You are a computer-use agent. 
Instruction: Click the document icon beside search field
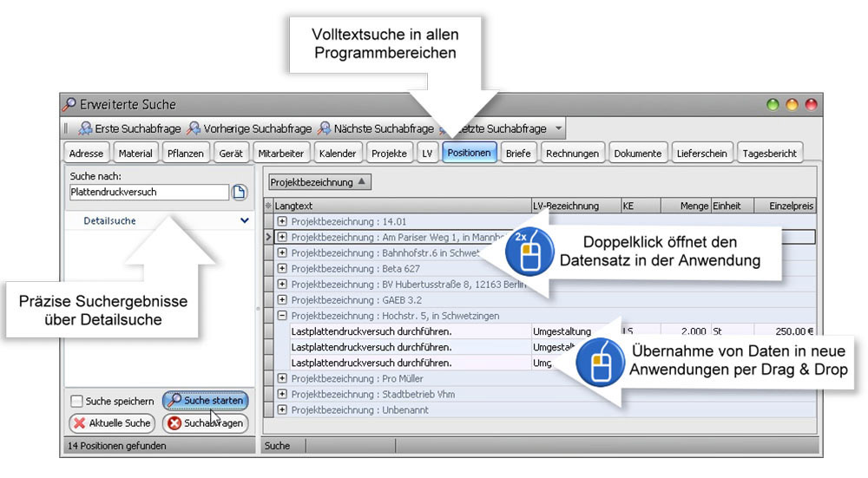tap(239, 193)
